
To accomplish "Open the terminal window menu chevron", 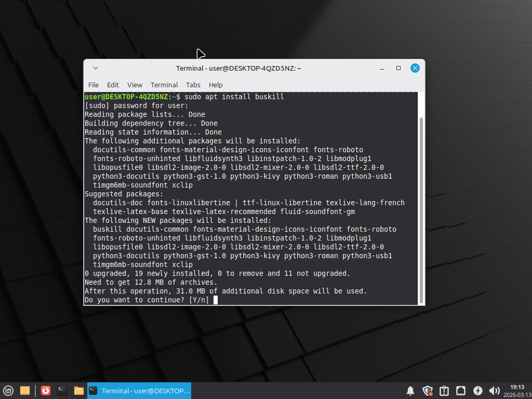I will click(x=96, y=68).
